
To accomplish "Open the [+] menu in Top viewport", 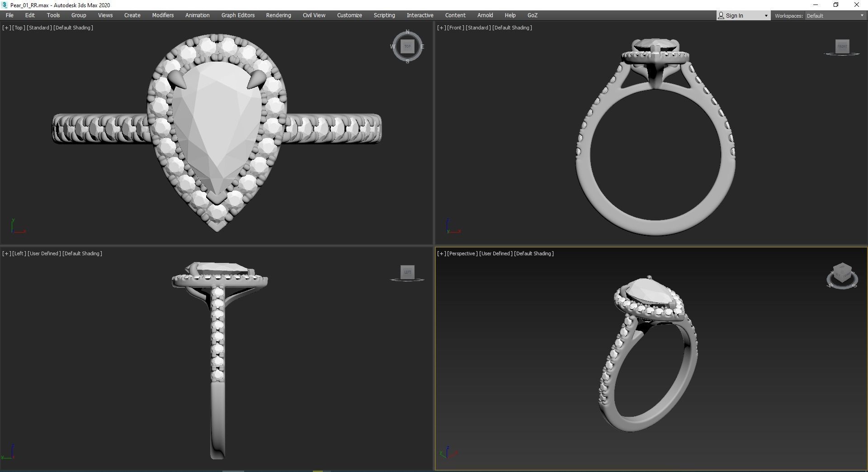I will (6, 28).
